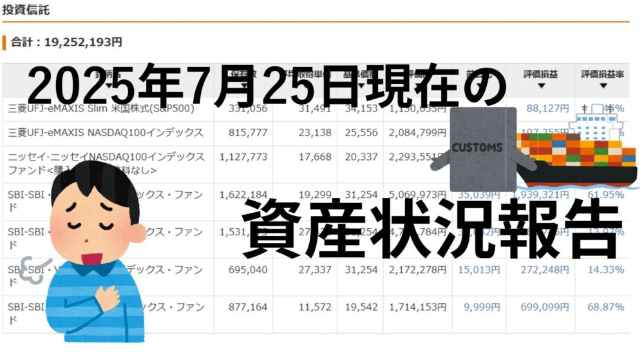The height and width of the screenshot is (363, 644).
Task: Open 三菱UFJ-eMAXIS NASDAQ100インデックス fund
Action: pyautogui.click(x=105, y=133)
